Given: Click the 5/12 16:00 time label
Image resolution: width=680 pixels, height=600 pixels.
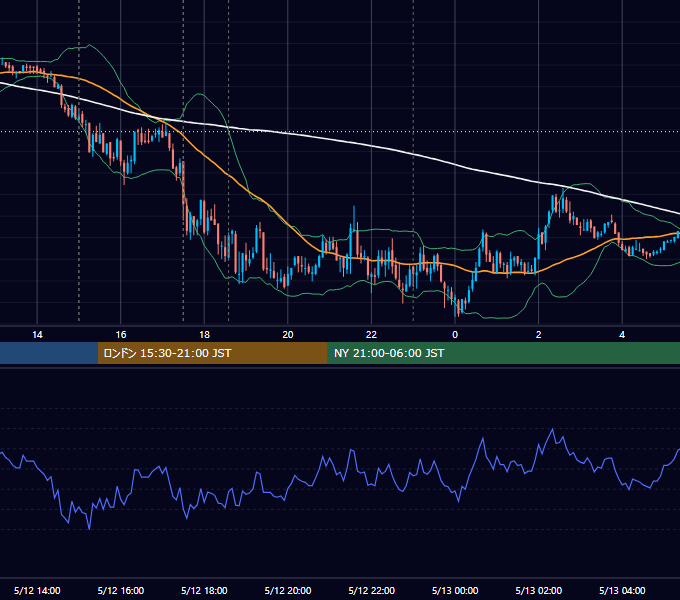Looking at the screenshot, I should [121, 590].
